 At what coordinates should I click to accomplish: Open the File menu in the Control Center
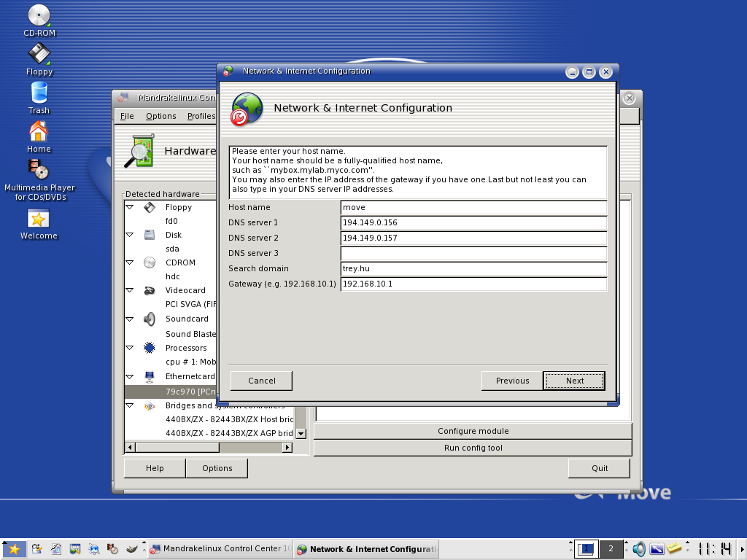pos(127,116)
